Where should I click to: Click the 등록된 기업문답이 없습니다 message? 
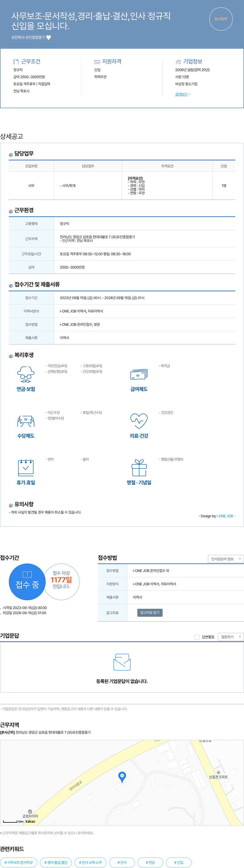(122, 681)
